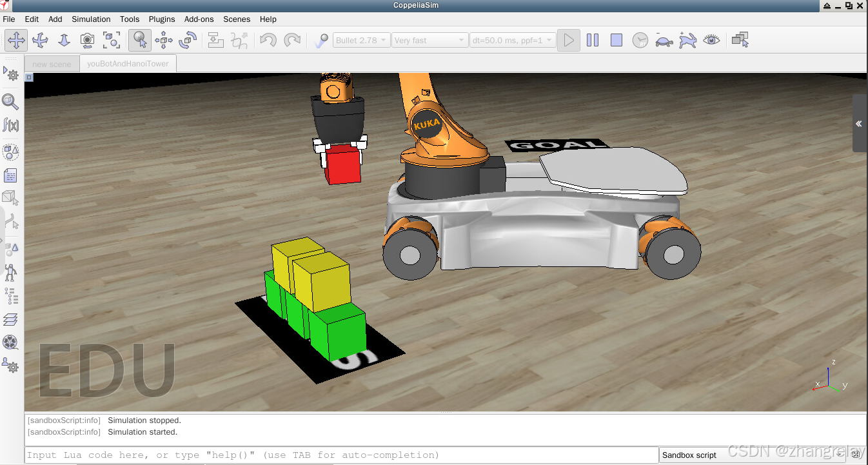Pause the simulation
Viewport: 868px width, 465px height.
[593, 40]
